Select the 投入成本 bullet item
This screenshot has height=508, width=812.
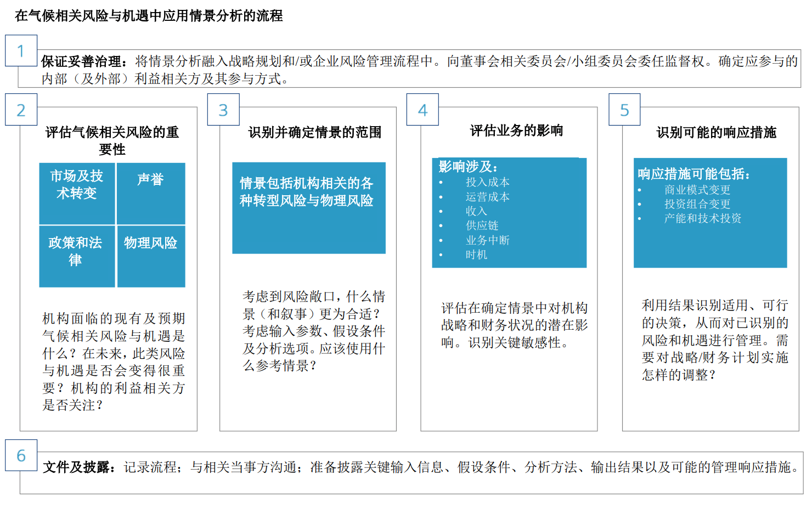coord(488,182)
